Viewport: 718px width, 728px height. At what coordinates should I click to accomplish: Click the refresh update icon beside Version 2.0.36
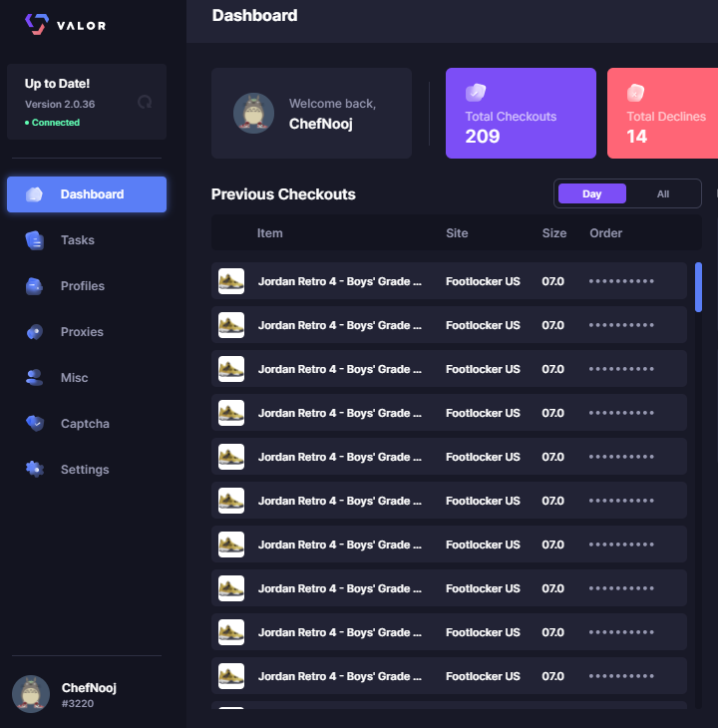(x=145, y=102)
